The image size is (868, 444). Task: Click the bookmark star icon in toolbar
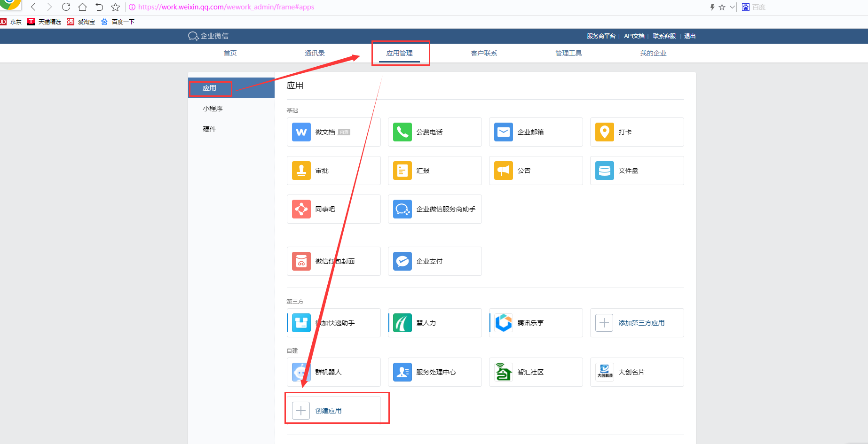[115, 7]
